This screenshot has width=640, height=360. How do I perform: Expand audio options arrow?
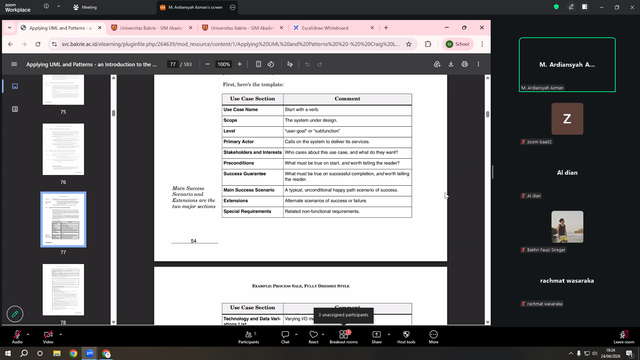[28, 334]
